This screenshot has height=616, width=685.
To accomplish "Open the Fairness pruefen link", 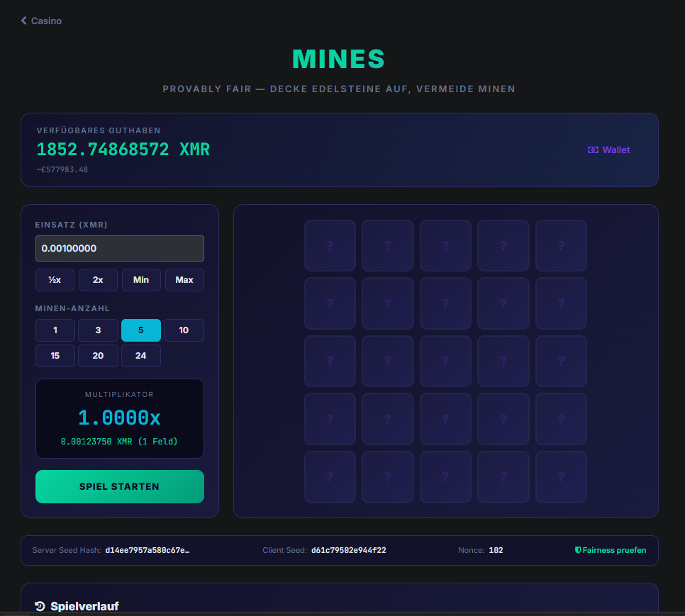I will tap(611, 550).
